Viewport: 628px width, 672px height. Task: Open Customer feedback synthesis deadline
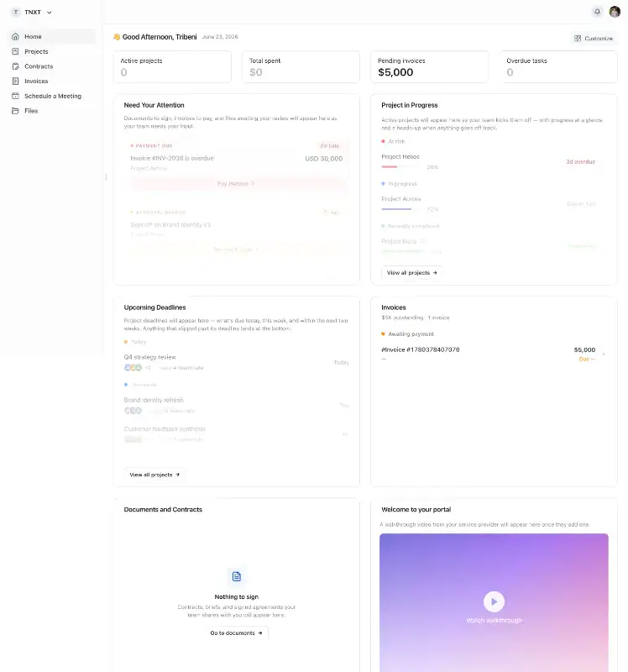(237, 433)
